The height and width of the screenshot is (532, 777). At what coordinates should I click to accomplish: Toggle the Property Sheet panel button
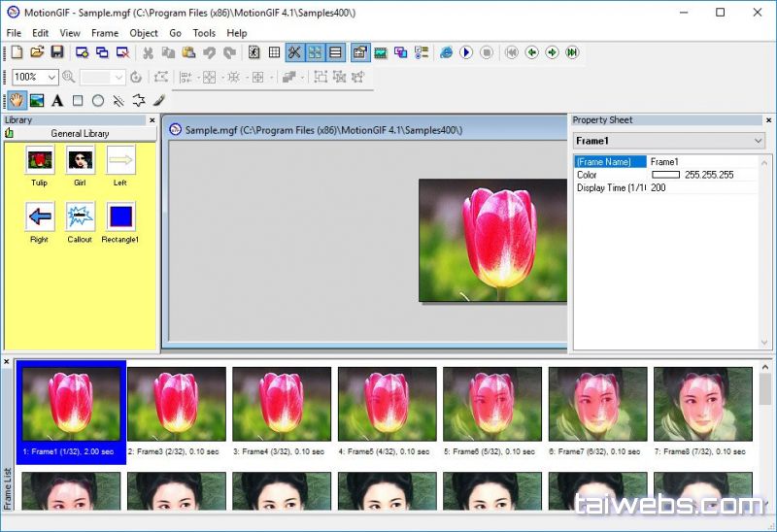360,52
